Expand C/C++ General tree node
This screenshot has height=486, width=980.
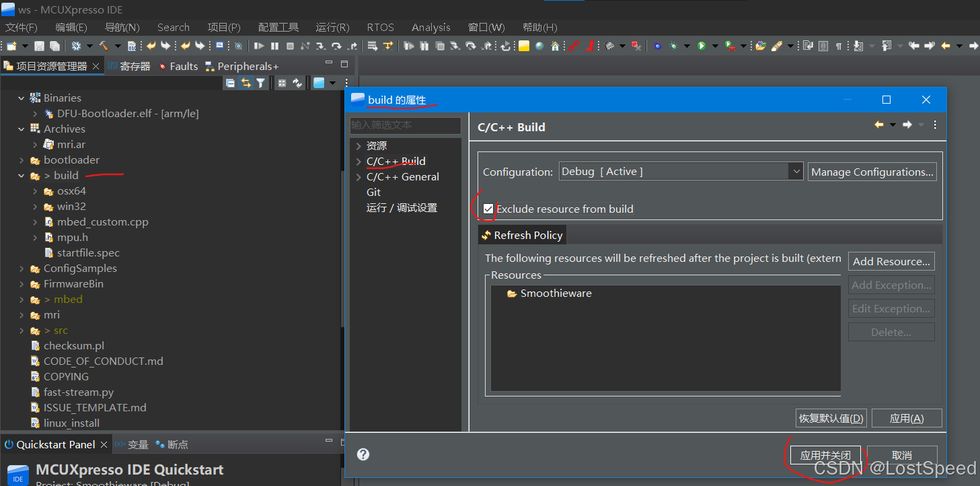[x=359, y=177]
